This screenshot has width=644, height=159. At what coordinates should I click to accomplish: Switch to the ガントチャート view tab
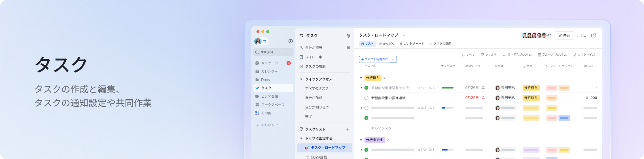point(412,44)
